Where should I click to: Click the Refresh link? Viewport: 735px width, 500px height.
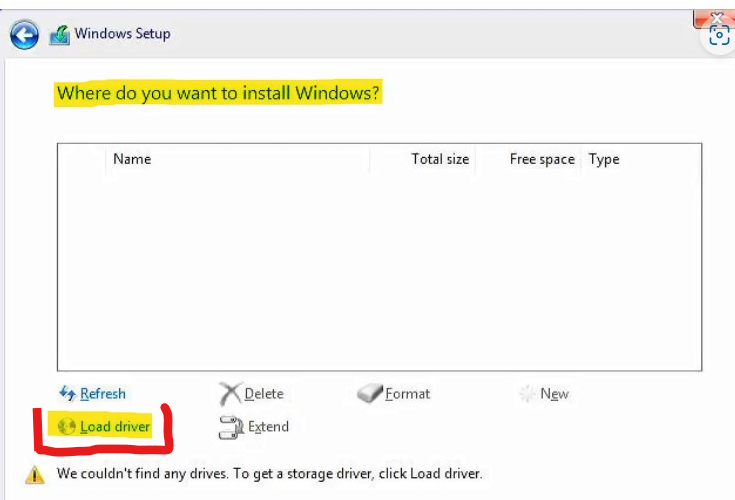click(x=103, y=394)
